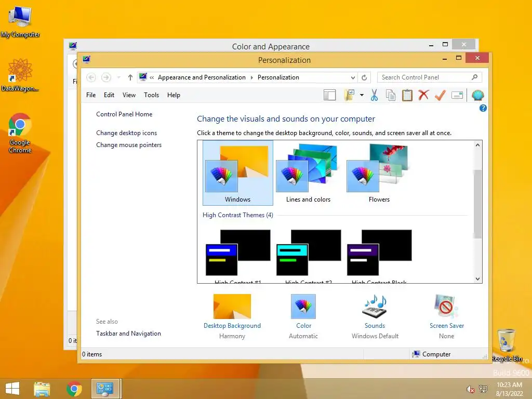Open the Recycle Bin desktop icon
The width and height of the screenshot is (532, 399).
[x=507, y=345]
